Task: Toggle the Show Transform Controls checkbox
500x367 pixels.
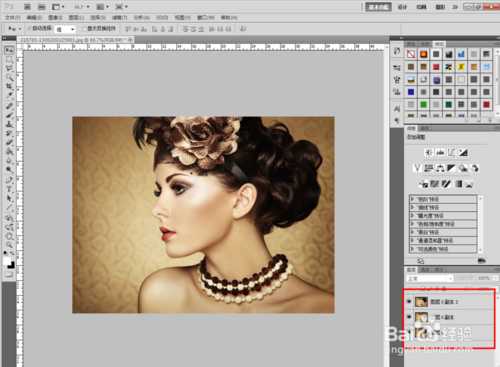Action: pyautogui.click(x=84, y=29)
